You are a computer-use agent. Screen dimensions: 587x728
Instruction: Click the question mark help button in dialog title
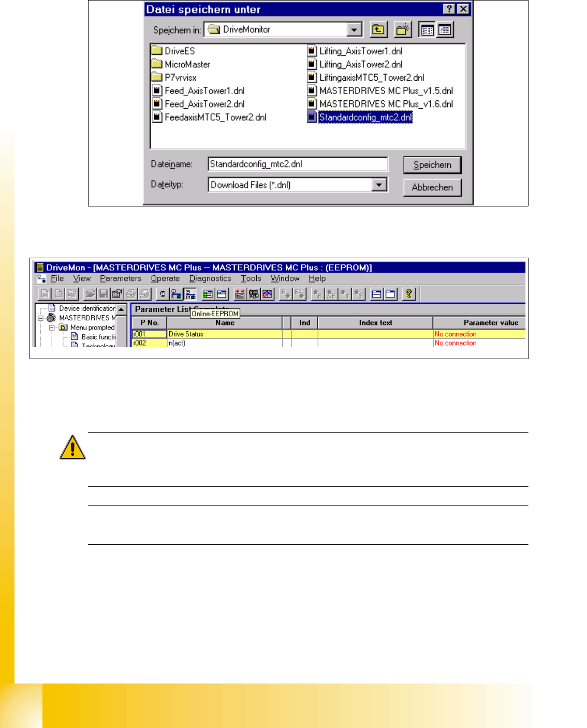coord(449,9)
